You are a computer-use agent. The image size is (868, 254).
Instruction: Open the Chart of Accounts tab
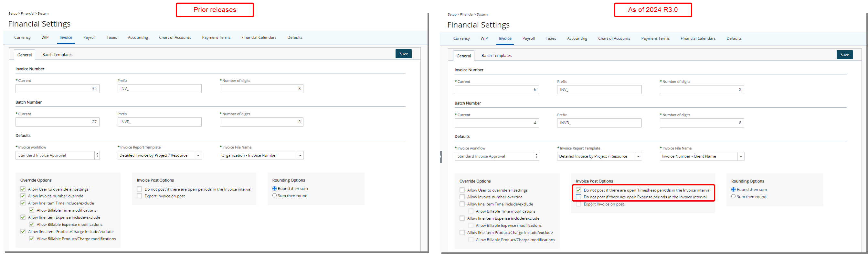tap(175, 38)
